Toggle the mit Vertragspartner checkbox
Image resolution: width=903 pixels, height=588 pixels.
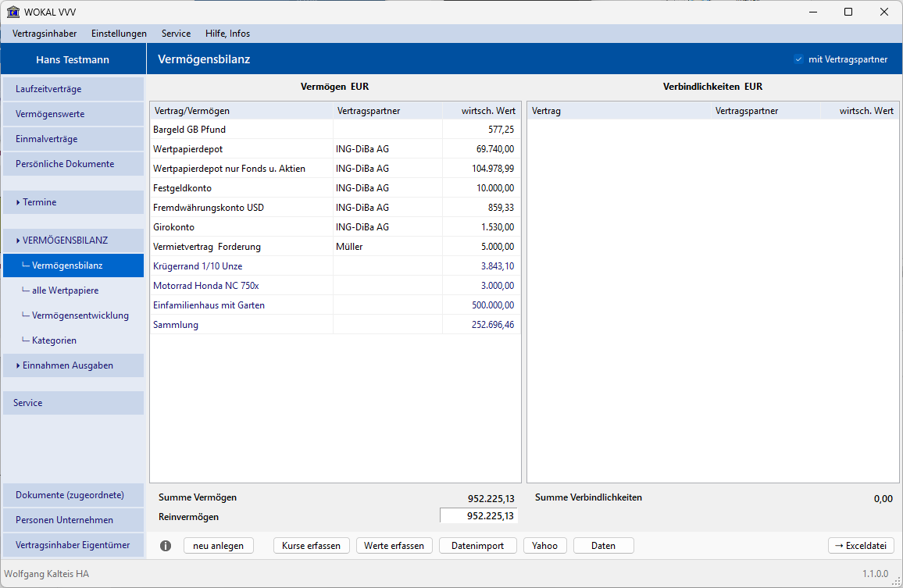[798, 59]
